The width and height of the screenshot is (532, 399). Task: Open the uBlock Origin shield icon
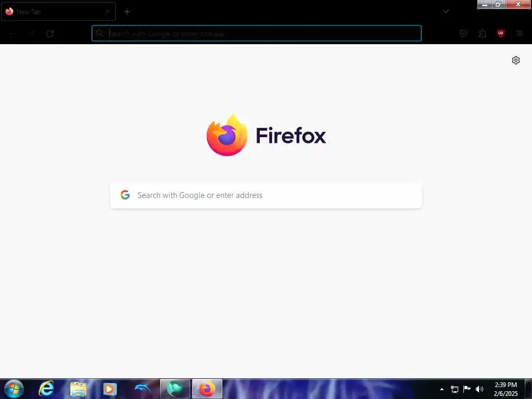pos(500,33)
